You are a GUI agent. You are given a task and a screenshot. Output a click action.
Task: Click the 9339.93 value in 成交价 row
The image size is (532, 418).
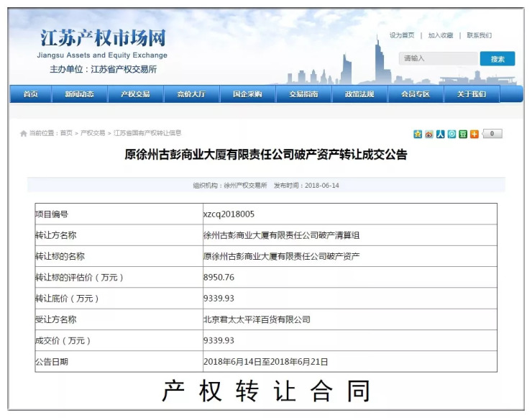(350, 340)
